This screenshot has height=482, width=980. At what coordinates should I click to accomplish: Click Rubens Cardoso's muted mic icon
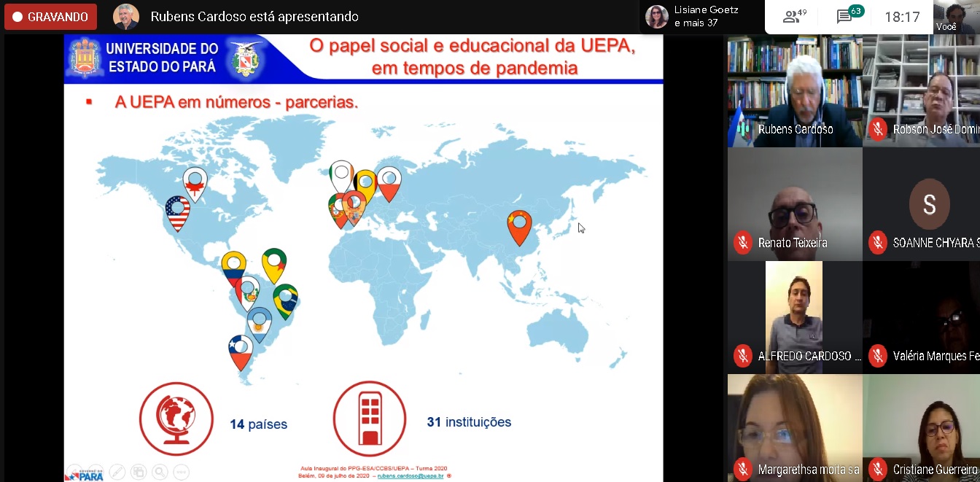(743, 129)
